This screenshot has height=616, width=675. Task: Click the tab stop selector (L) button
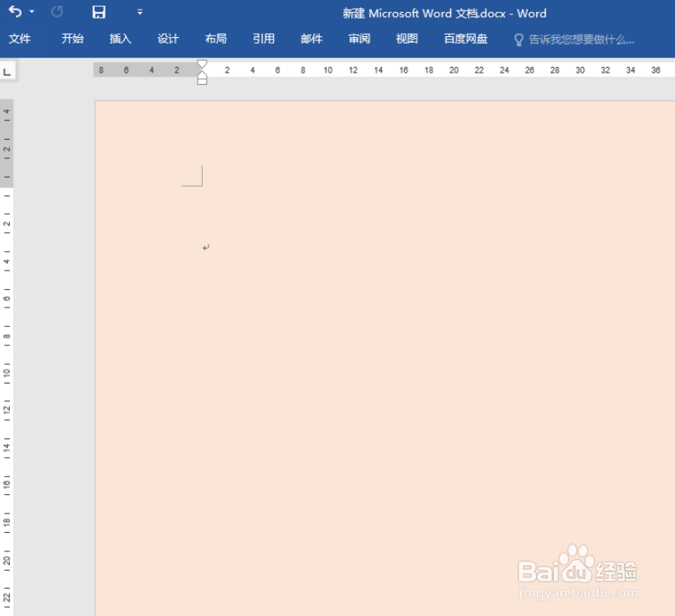(x=7, y=72)
